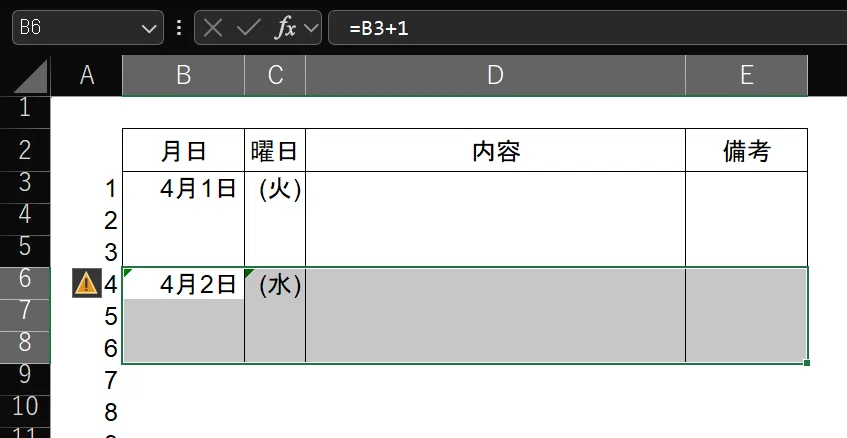Select the 備考 header cell
Viewport: 847px width, 438px height.
[747, 151]
